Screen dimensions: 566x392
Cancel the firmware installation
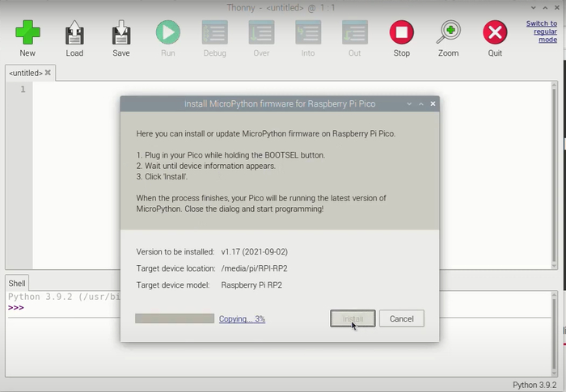(x=401, y=318)
